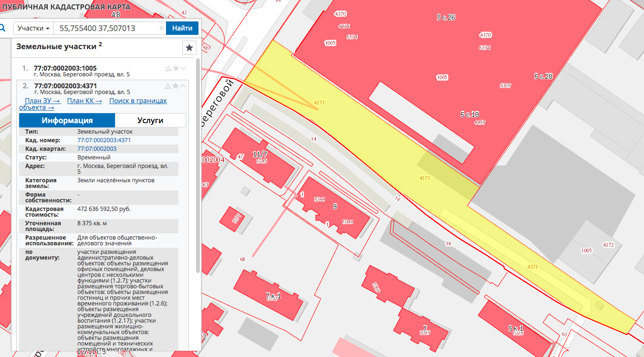Click Земли населённых пунктов category value
Image resolution: width=644 pixels, height=357 pixels.
pos(116,180)
